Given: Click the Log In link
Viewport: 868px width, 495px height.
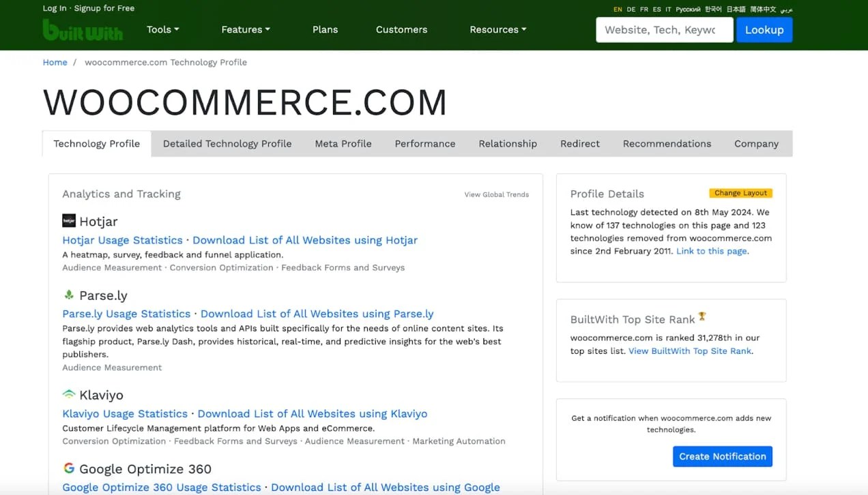Looking at the screenshot, I should pos(55,8).
